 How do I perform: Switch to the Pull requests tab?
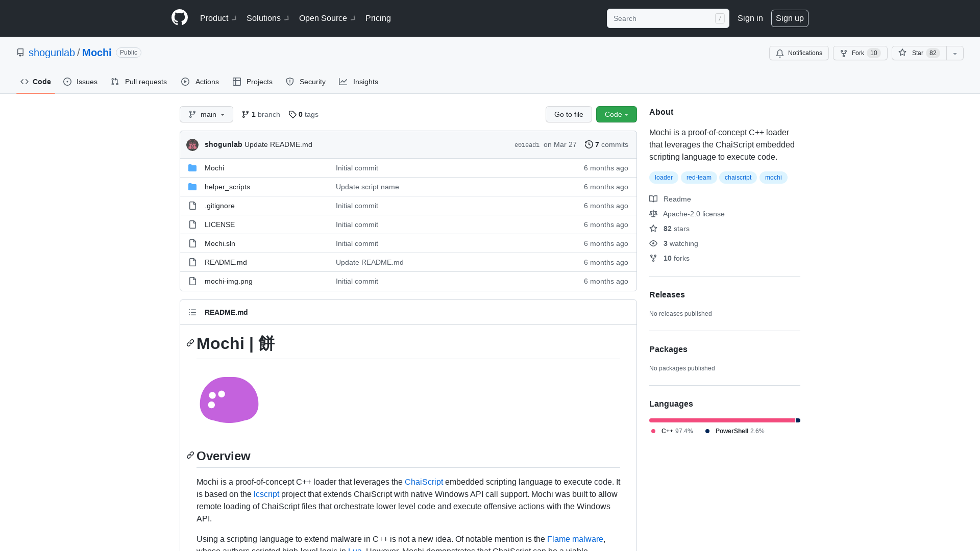[x=139, y=82]
